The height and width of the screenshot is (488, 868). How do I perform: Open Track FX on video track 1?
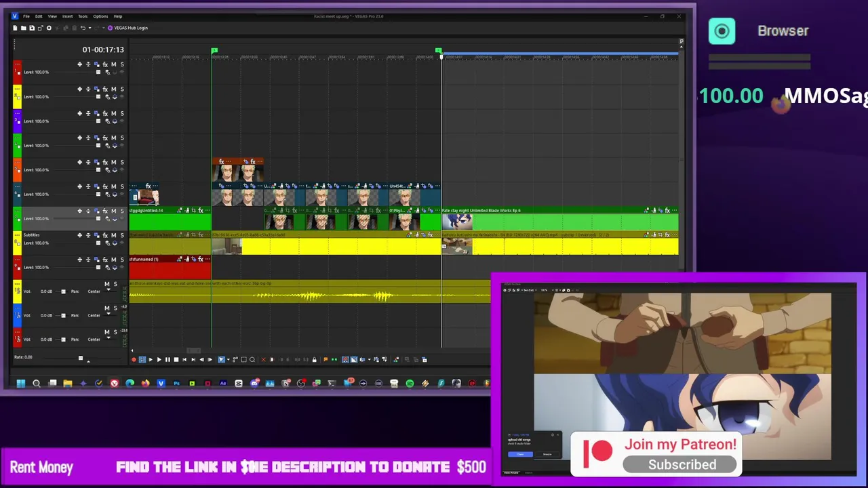point(105,64)
